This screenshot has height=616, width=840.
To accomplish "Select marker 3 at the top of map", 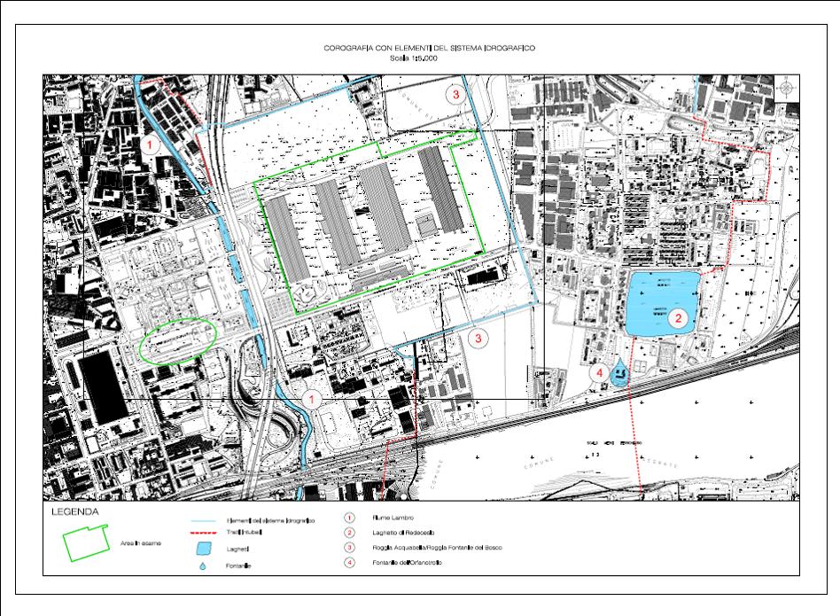I will (x=455, y=94).
